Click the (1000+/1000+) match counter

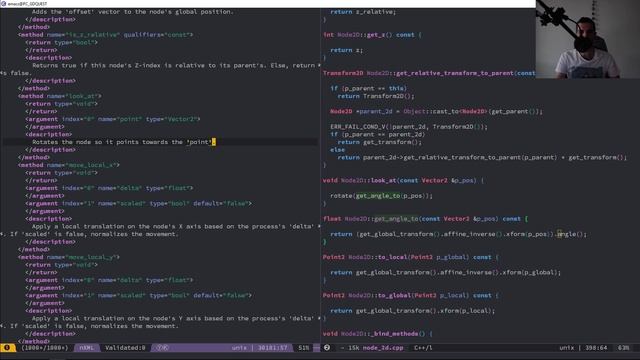[44, 348]
